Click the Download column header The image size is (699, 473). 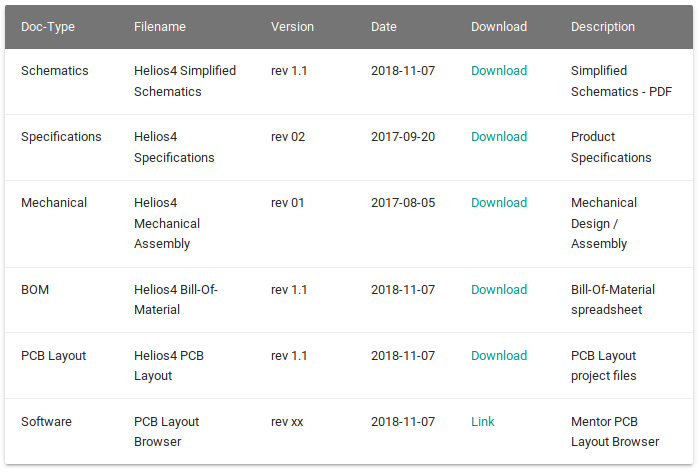(499, 27)
